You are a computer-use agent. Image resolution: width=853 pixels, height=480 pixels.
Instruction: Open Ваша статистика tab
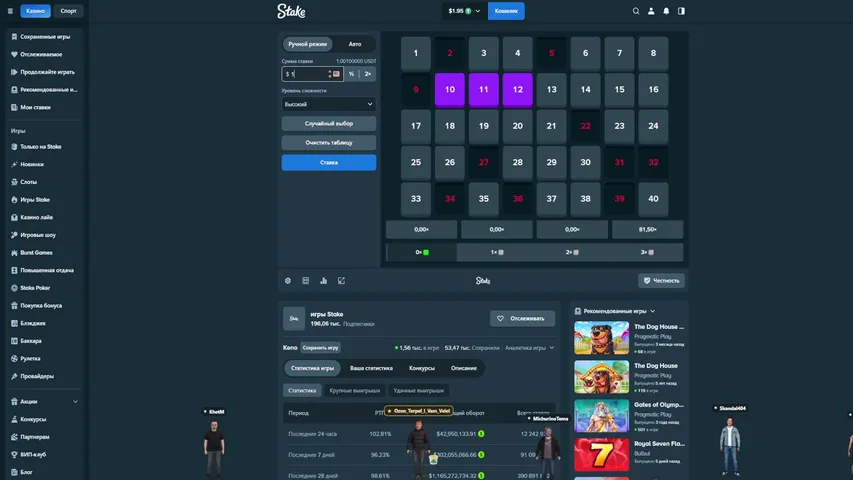[x=371, y=368]
